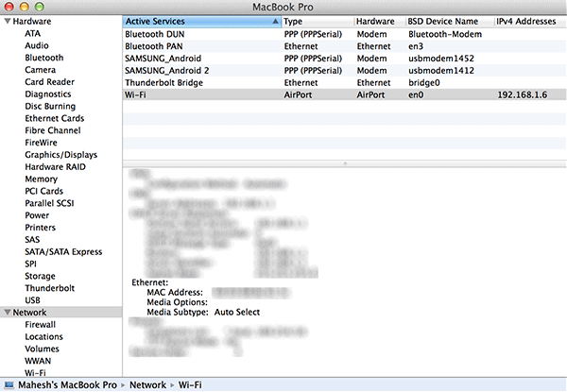
Task: Select the SAMSUNG_Android 2 row
Action: point(344,71)
